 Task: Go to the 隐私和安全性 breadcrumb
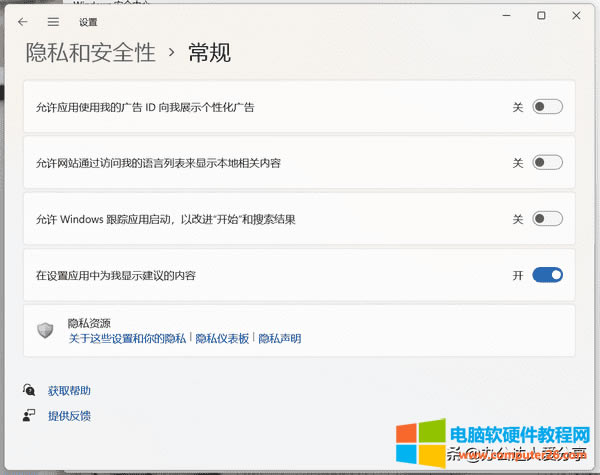90,53
